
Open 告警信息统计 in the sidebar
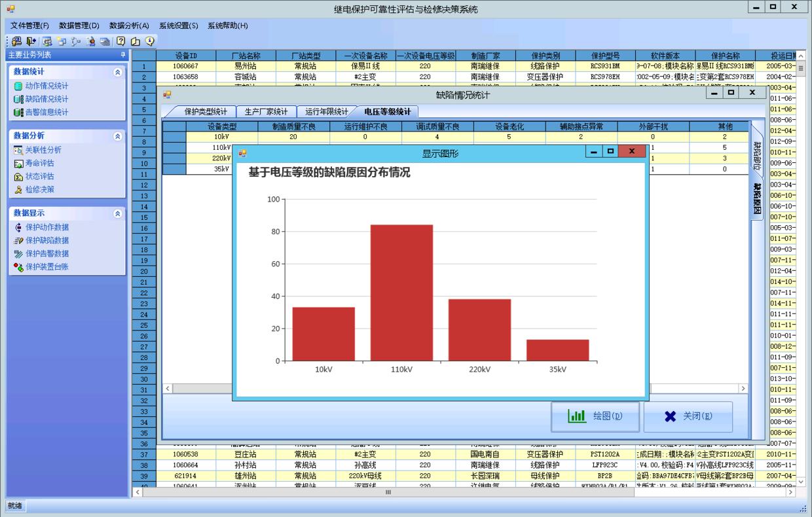click(x=46, y=112)
